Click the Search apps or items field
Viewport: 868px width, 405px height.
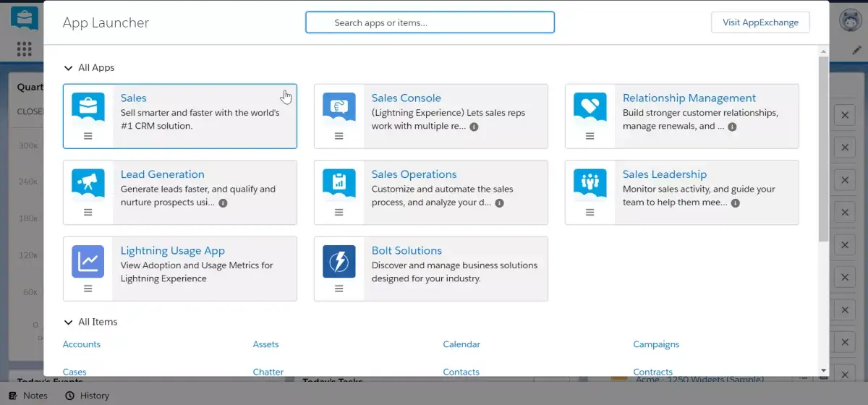[x=430, y=22]
